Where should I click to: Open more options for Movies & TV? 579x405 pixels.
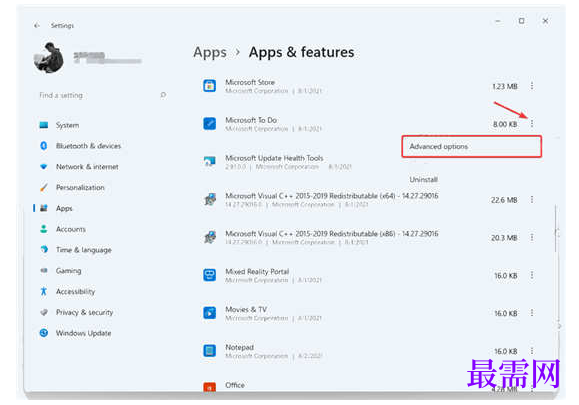coord(532,313)
